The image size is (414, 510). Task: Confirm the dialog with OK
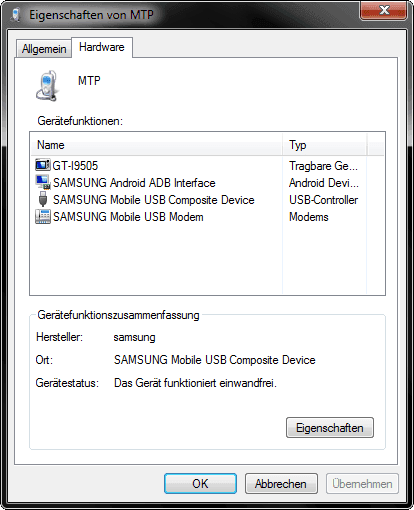200,483
